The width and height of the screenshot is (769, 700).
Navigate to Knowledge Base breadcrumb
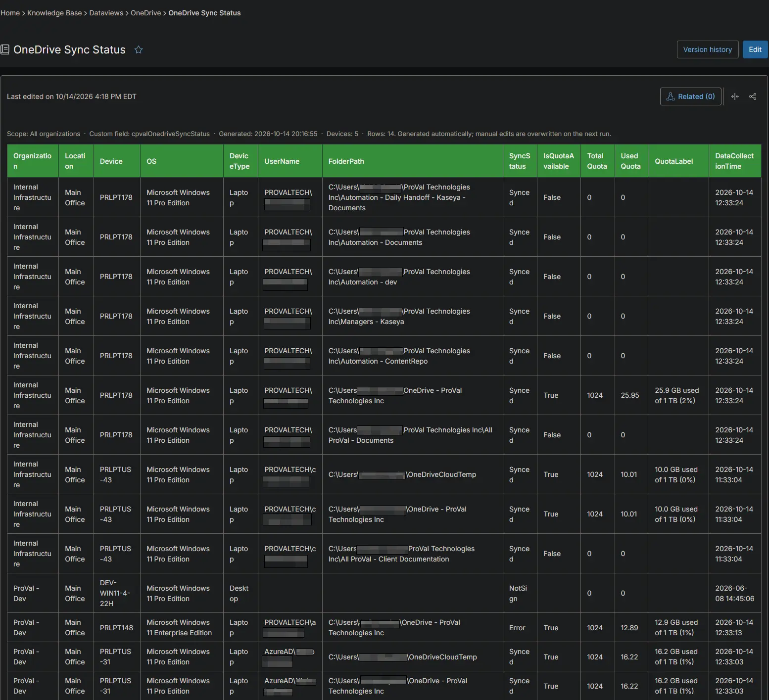[54, 13]
